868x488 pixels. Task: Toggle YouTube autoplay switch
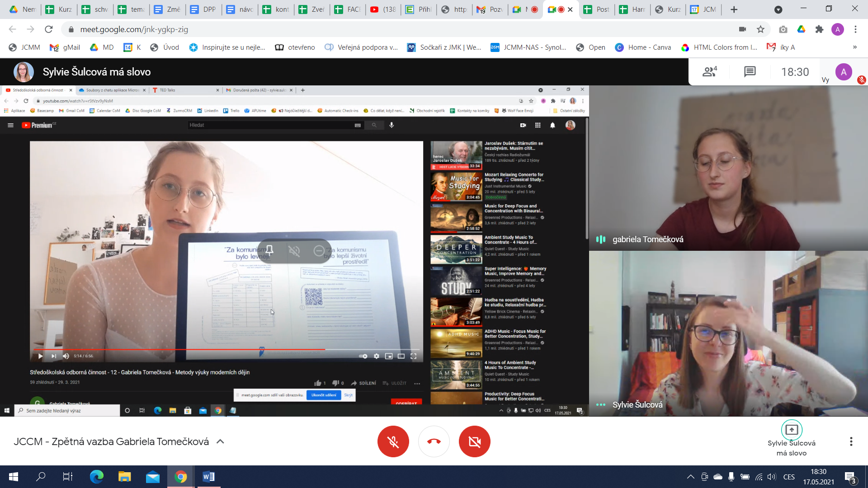coord(363,356)
